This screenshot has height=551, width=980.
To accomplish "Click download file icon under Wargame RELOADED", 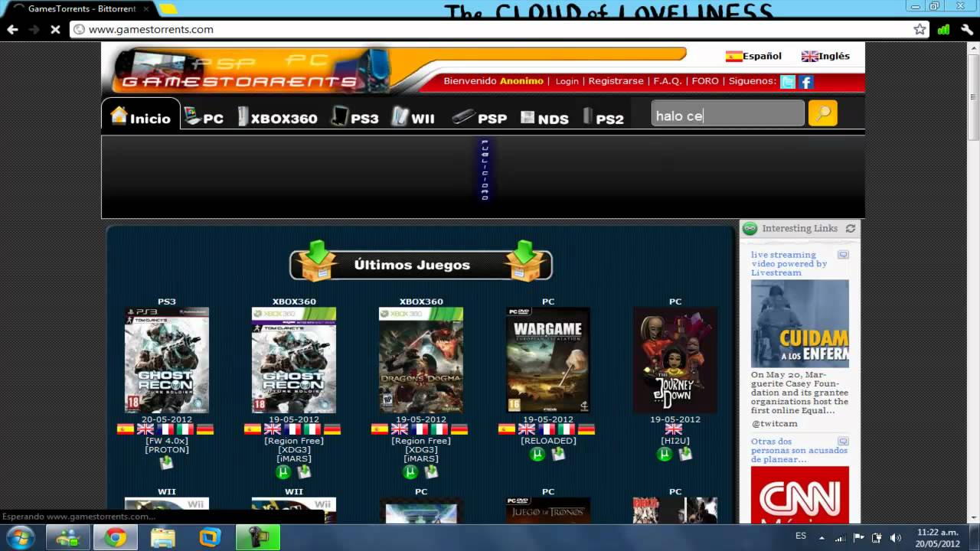I will coord(558,454).
